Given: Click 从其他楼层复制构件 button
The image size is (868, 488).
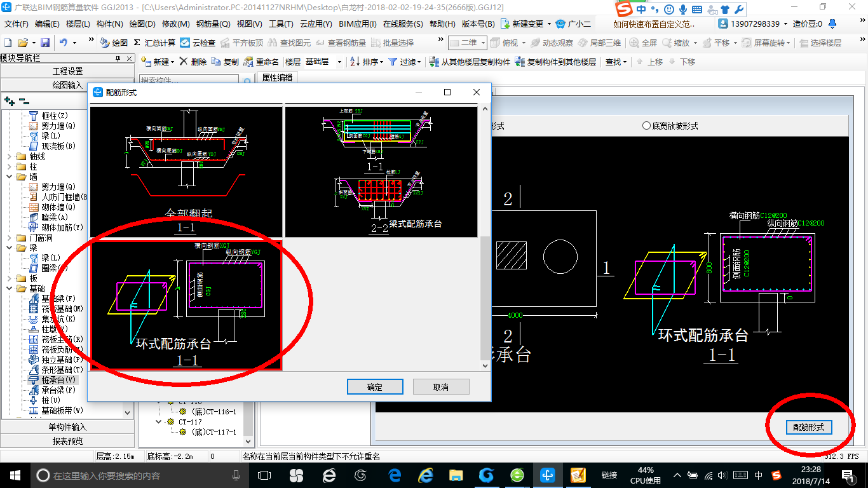Looking at the screenshot, I should (x=470, y=62).
